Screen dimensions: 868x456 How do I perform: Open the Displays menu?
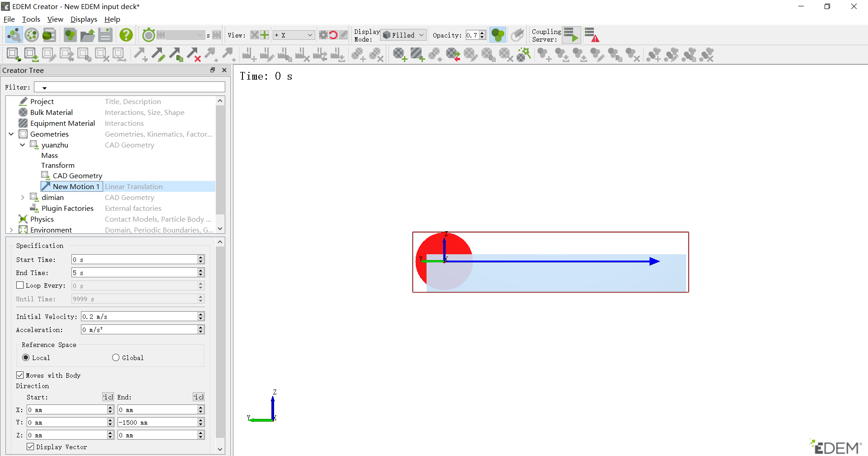(84, 19)
